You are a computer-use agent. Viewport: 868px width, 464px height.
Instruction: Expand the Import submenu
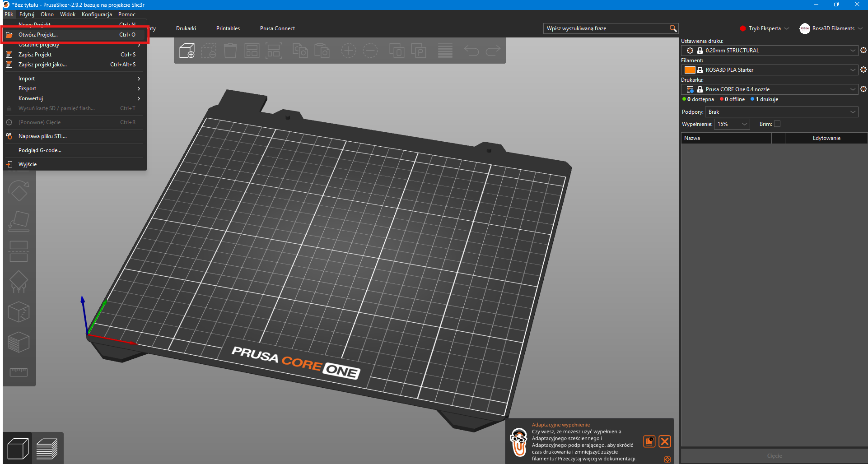pos(75,79)
